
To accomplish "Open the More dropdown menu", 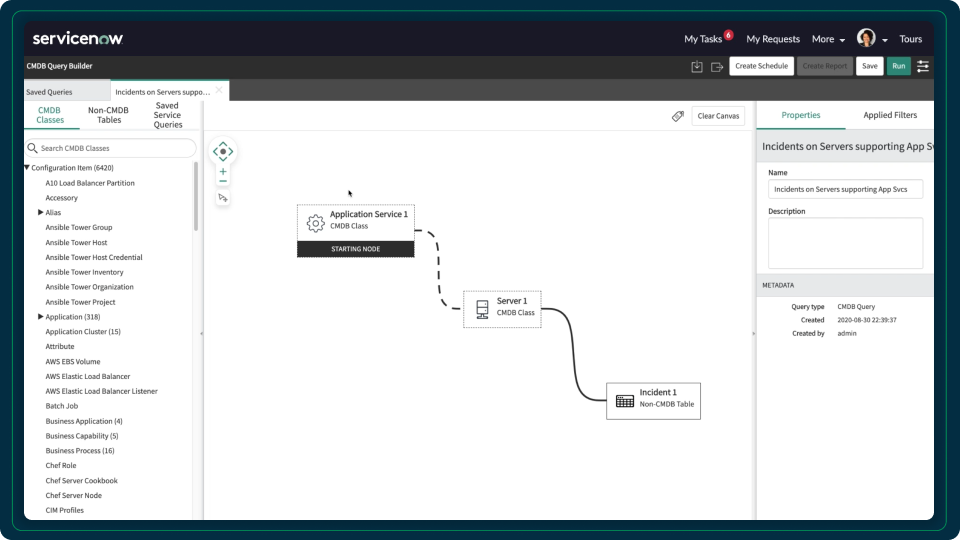I will pyautogui.click(x=828, y=39).
